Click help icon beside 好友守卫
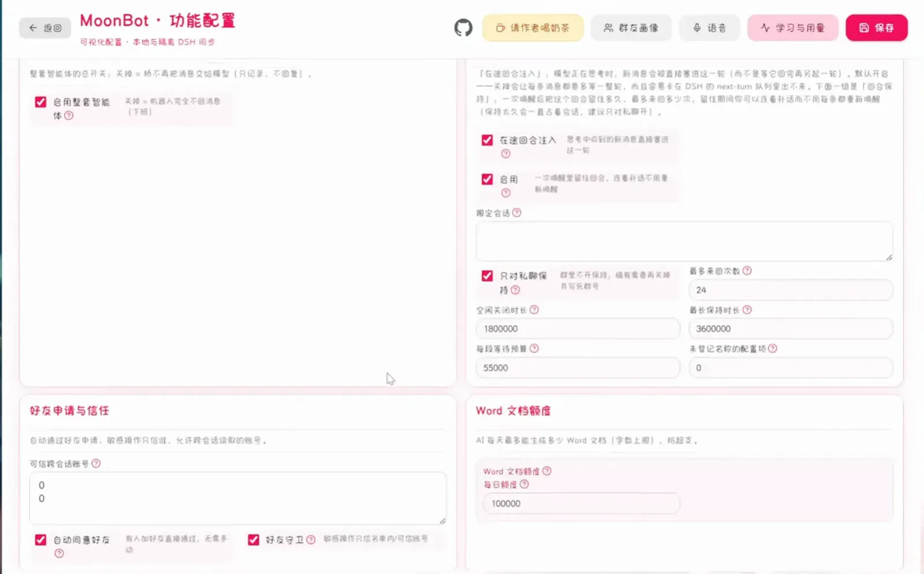The image size is (924, 574). 311,539
